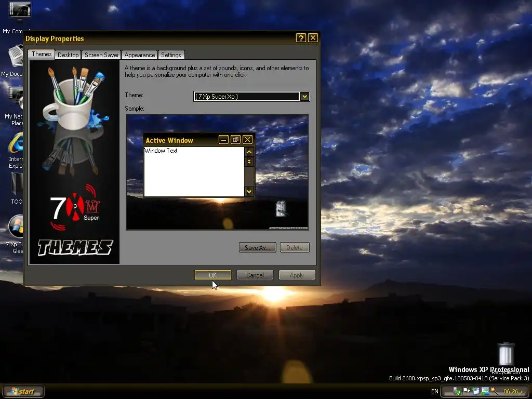Image resolution: width=532 pixels, height=399 pixels.
Task: Select the 7 Xp Super Glass desktop icon
Action: [x=16, y=227]
